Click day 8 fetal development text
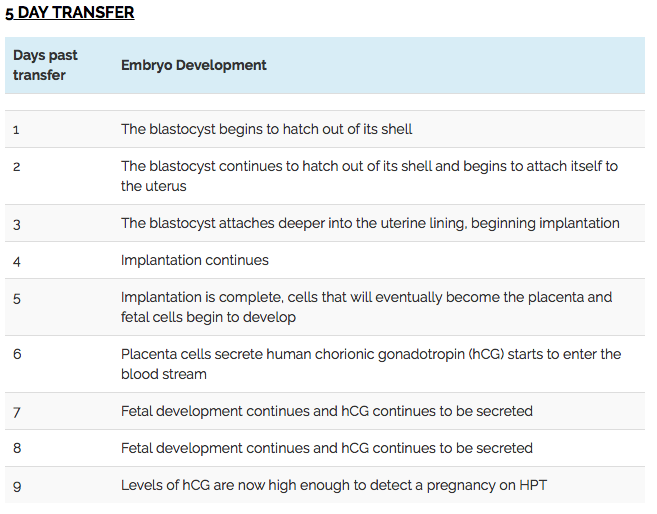The height and width of the screenshot is (514, 657). [327, 448]
